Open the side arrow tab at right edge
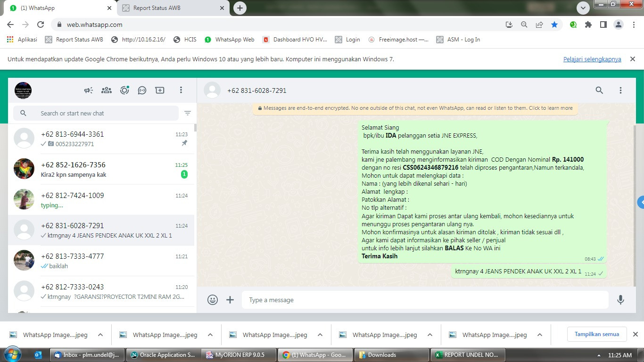 click(x=641, y=203)
